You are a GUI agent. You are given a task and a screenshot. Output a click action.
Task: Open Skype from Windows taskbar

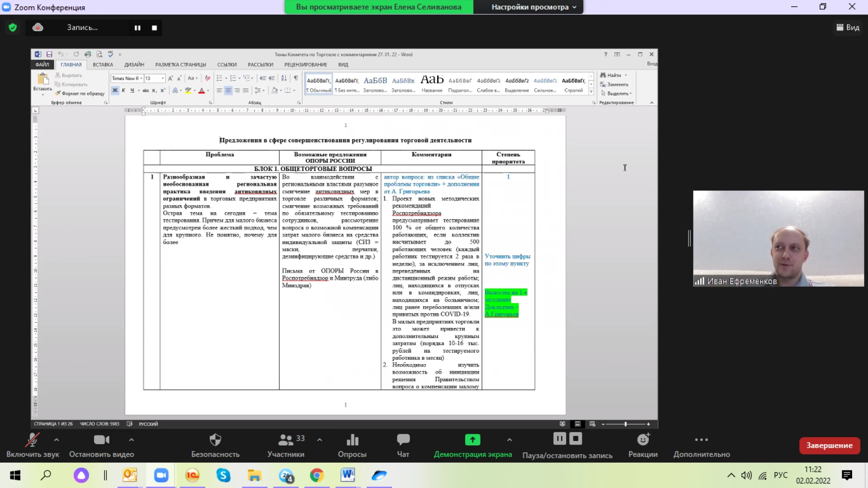click(x=223, y=475)
